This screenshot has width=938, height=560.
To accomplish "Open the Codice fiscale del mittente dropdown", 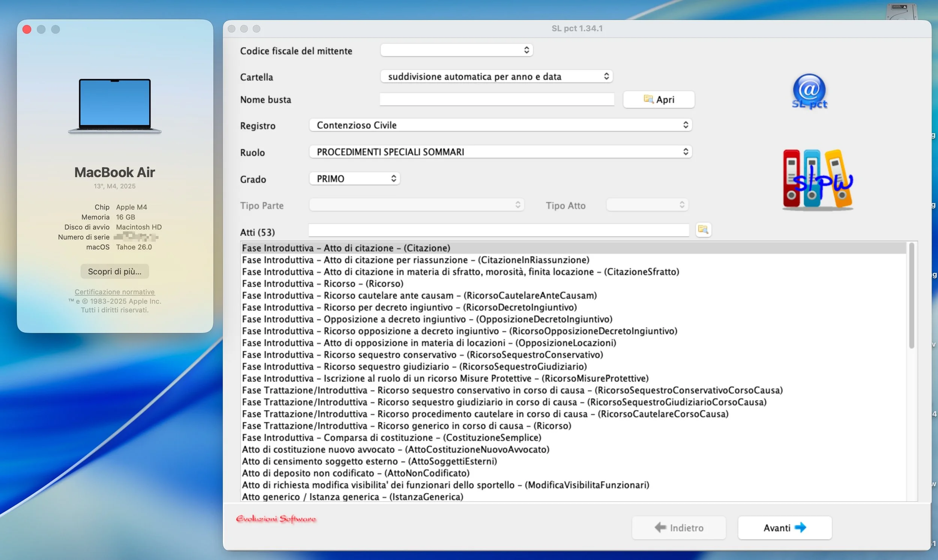I will tap(456, 50).
